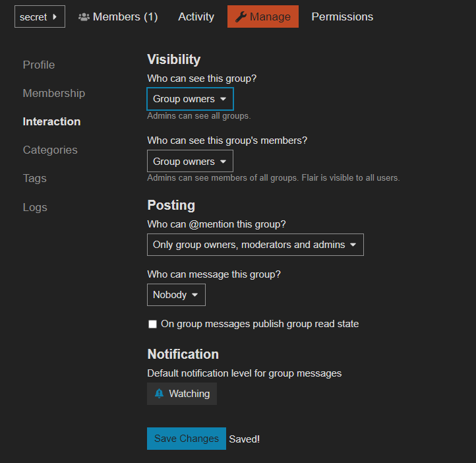Viewport: 476px width, 463px height.
Task: Click the Visibility section heading
Action: pyautogui.click(x=173, y=59)
